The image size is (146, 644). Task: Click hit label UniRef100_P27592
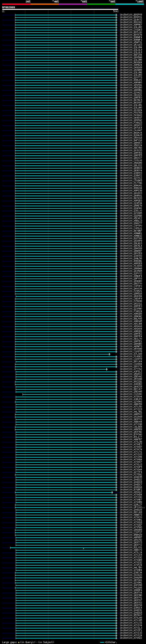(x=131, y=474)
